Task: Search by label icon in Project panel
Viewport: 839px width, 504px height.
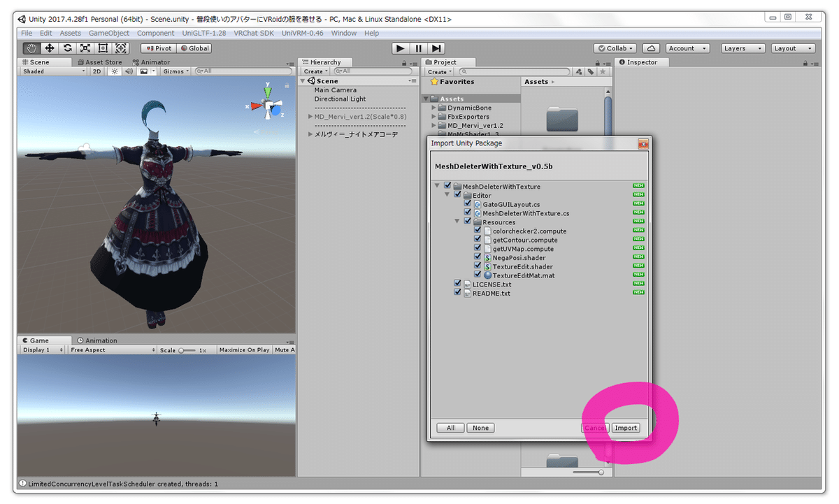Action: [591, 71]
